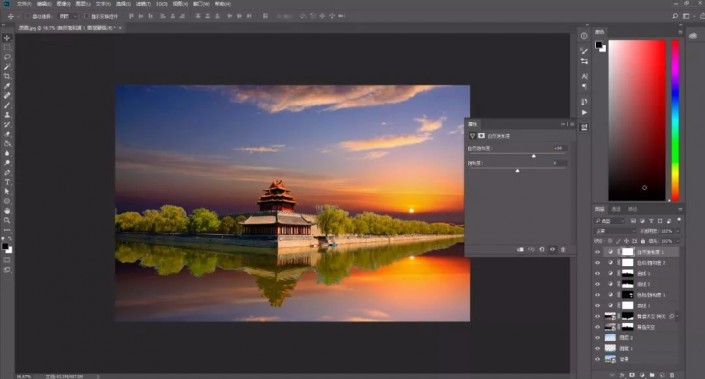Select the Hand tool
Viewport: 705px width, 379px height.
click(7, 211)
